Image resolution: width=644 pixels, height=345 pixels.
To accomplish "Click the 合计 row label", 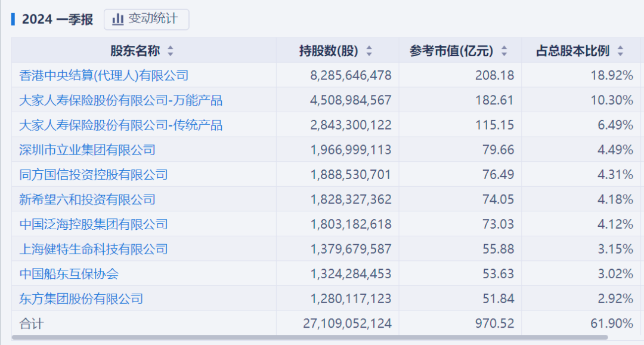I will [31, 324].
